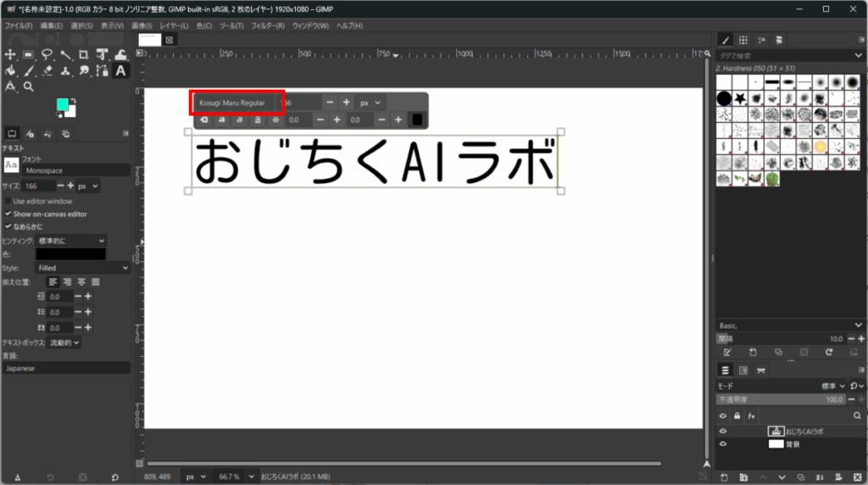Select the Rectangle Select tool
Viewport: 868px width, 485px height.
[x=28, y=55]
